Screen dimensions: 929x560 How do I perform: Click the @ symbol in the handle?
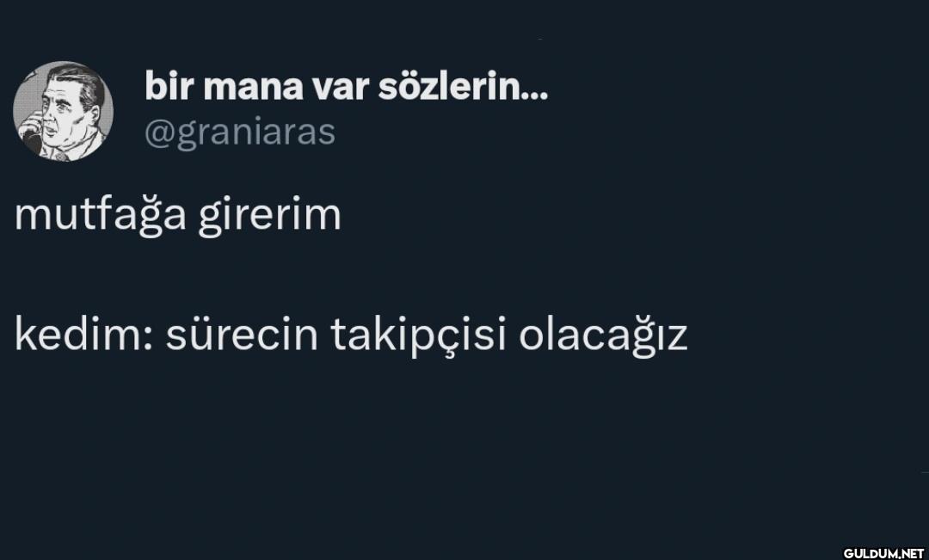coord(159,132)
